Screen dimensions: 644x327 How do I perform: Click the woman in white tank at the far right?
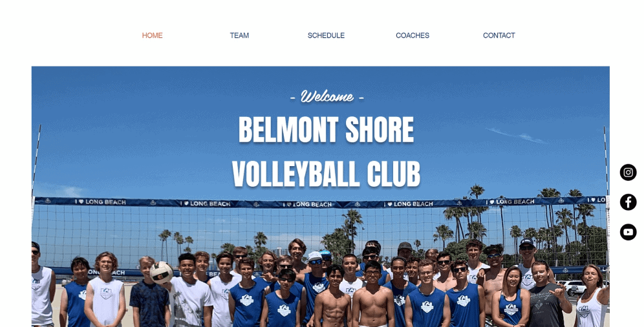point(592,296)
